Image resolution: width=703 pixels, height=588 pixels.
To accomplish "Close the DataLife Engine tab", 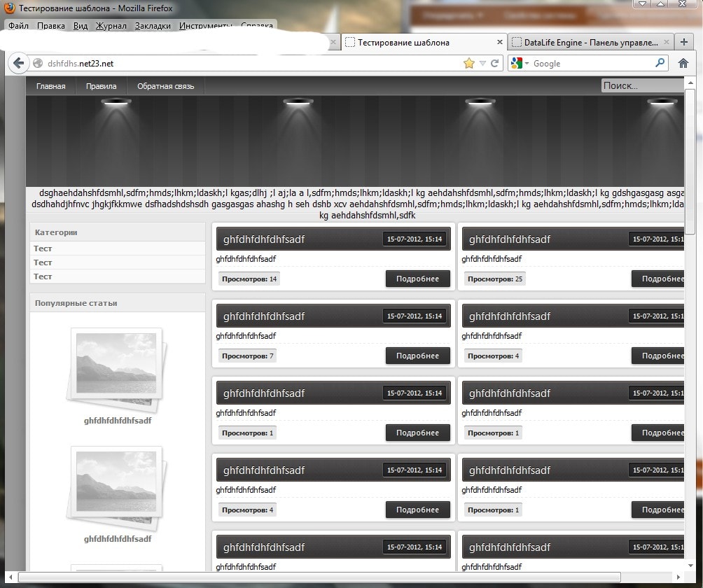I will (x=667, y=42).
